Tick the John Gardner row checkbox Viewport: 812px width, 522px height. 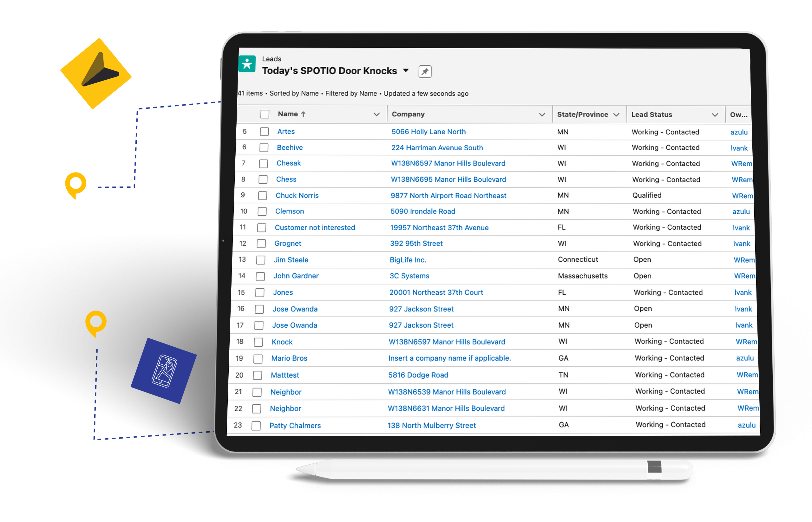[x=260, y=277]
